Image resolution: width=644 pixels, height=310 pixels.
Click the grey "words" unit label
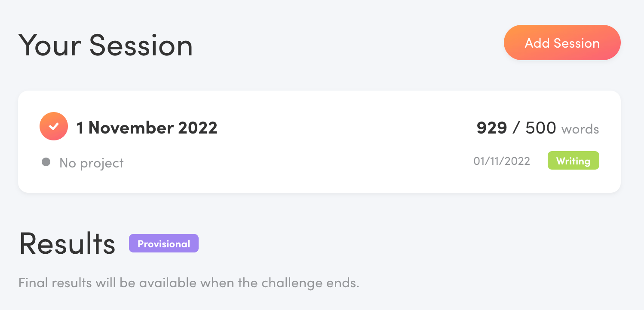click(580, 129)
